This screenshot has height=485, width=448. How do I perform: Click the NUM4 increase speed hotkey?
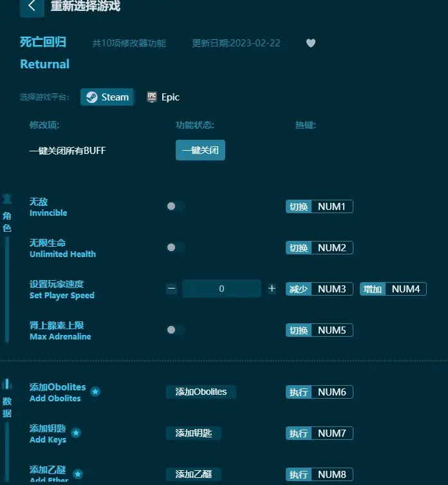click(x=393, y=289)
